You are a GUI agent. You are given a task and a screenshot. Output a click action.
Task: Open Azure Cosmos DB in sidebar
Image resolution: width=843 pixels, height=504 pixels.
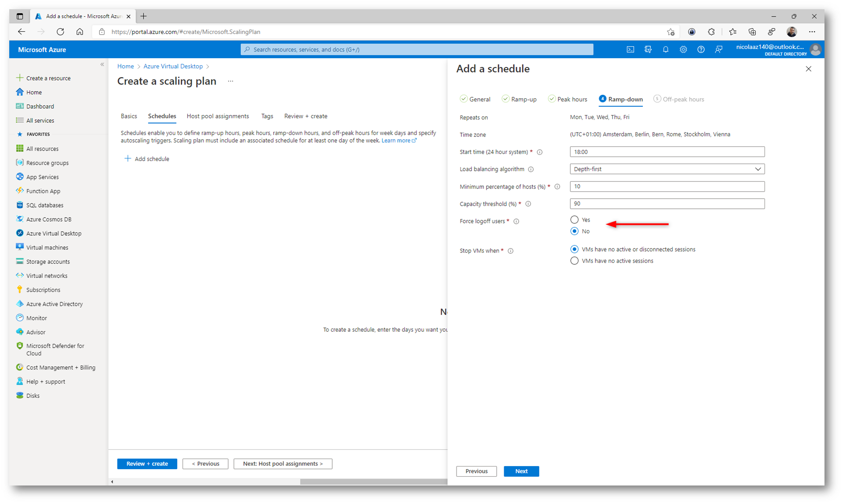[x=48, y=219]
